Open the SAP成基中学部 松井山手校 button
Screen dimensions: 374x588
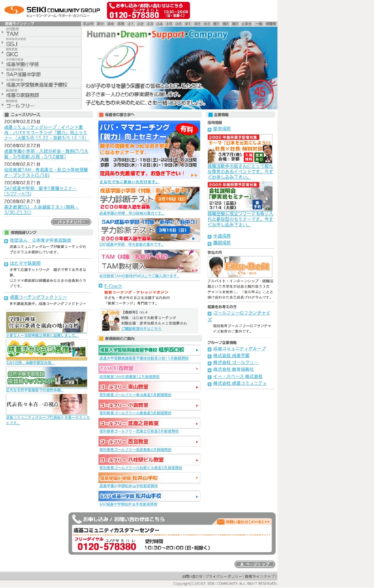tap(149, 496)
